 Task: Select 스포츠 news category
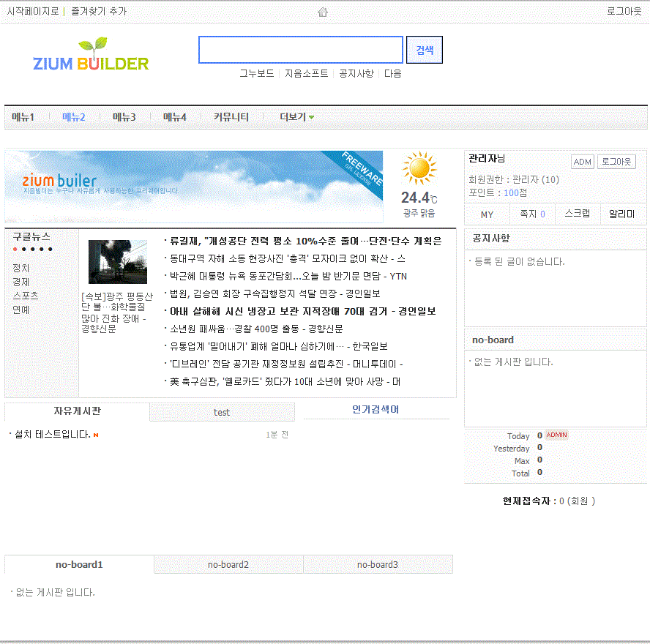(26, 296)
